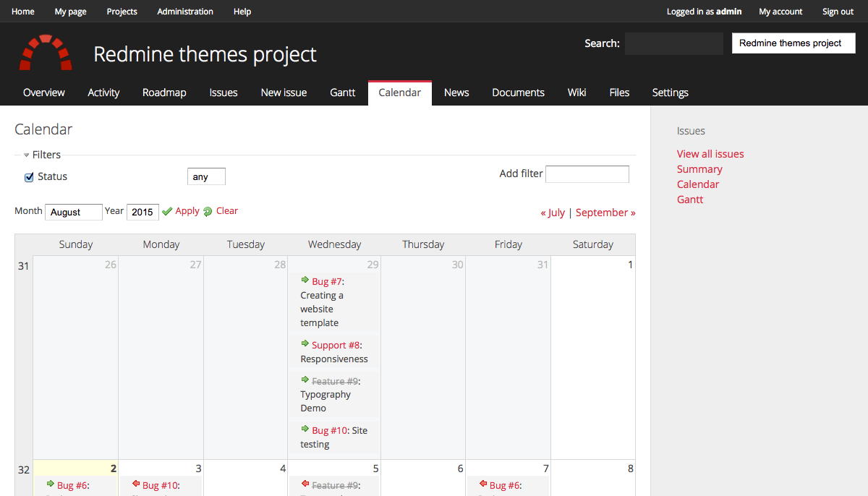Click the green arrow beside Bug #6 on day 2
Viewport: 868px width, 496px height.
tap(50, 484)
